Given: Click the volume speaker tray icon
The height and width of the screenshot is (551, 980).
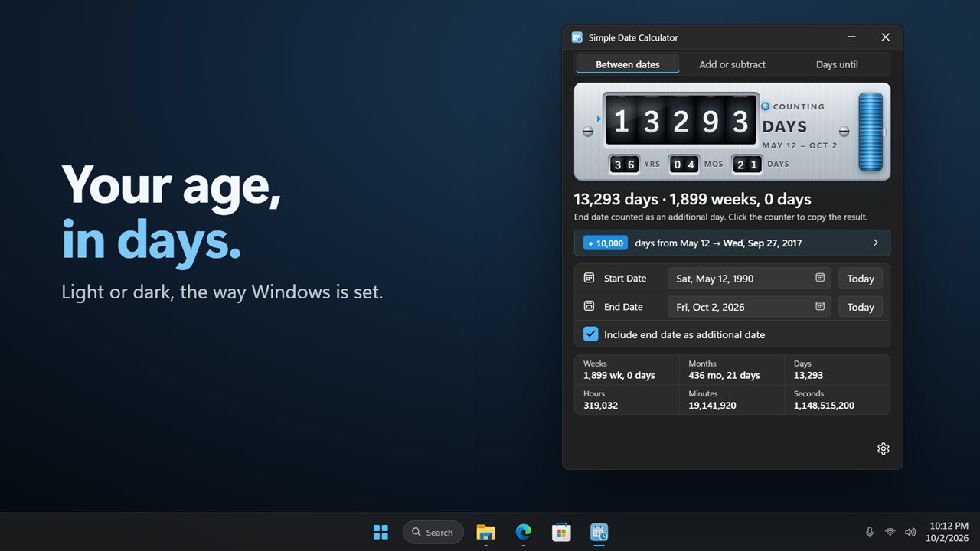Looking at the screenshot, I should click(910, 532).
